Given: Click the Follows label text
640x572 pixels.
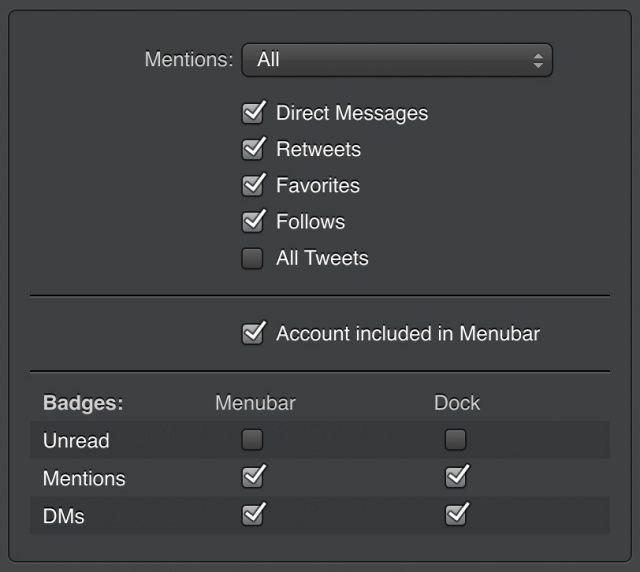Looking at the screenshot, I should click(310, 221).
